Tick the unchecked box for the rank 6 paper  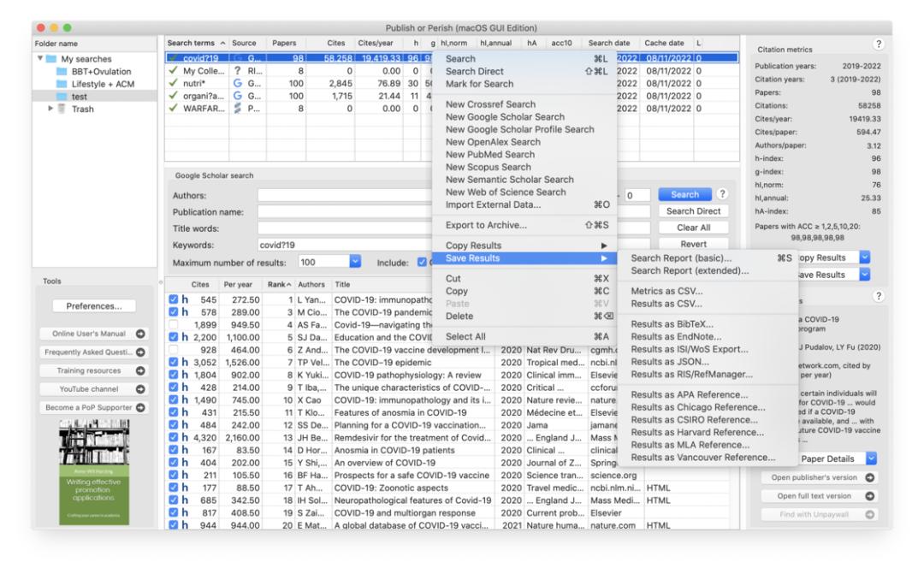(x=174, y=350)
